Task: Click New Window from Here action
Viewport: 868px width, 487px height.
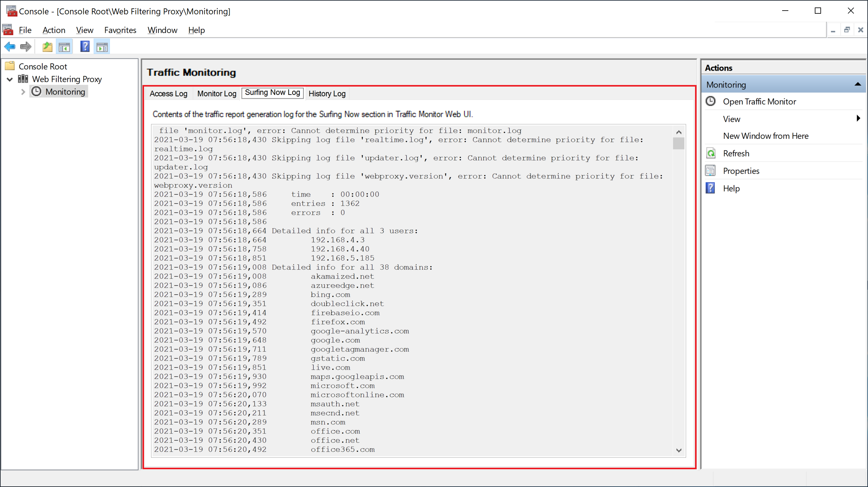Action: [766, 136]
